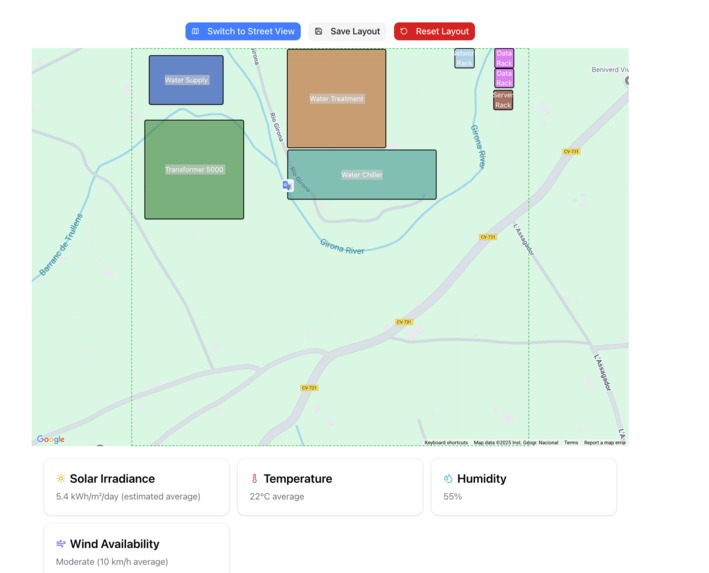Click the 55% humidity value
709x573 pixels.
(453, 497)
